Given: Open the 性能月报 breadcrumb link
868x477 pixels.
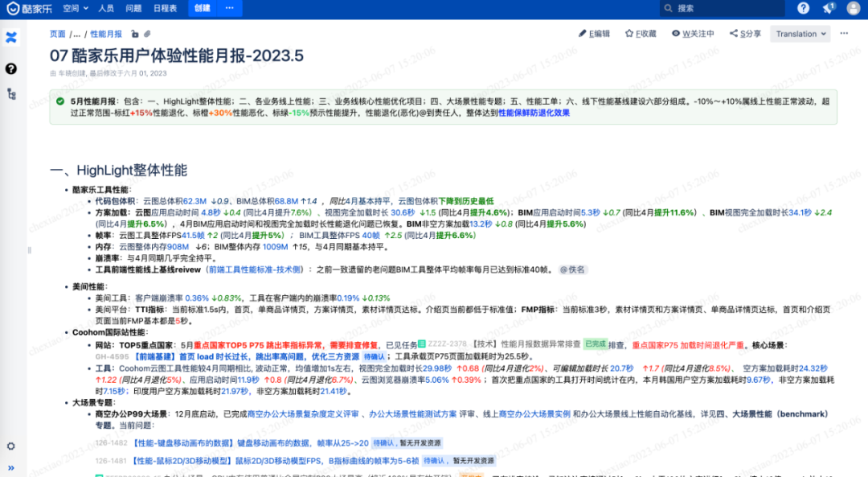Looking at the screenshot, I should tap(106, 34).
